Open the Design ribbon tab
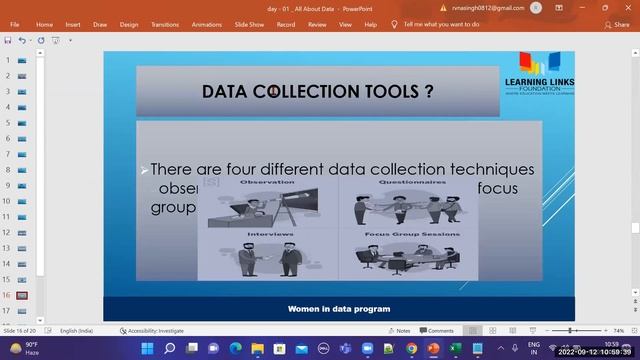Image resolution: width=640 pixels, height=360 pixels. pyautogui.click(x=129, y=24)
